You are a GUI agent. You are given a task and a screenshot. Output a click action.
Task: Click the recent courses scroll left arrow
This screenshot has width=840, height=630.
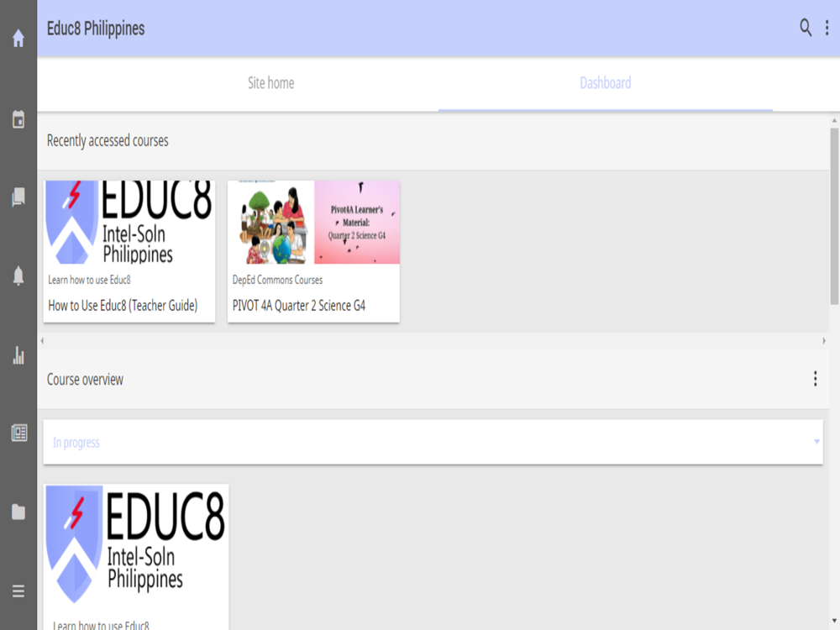(x=42, y=341)
